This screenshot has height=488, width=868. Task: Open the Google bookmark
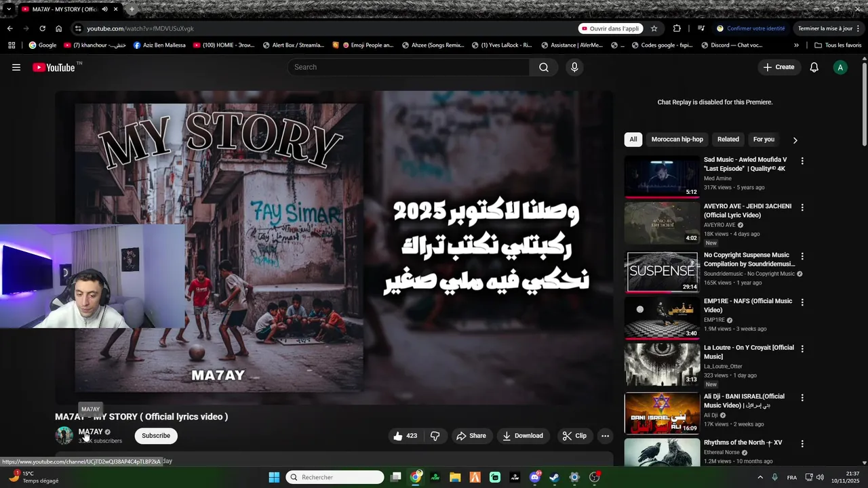(x=43, y=45)
